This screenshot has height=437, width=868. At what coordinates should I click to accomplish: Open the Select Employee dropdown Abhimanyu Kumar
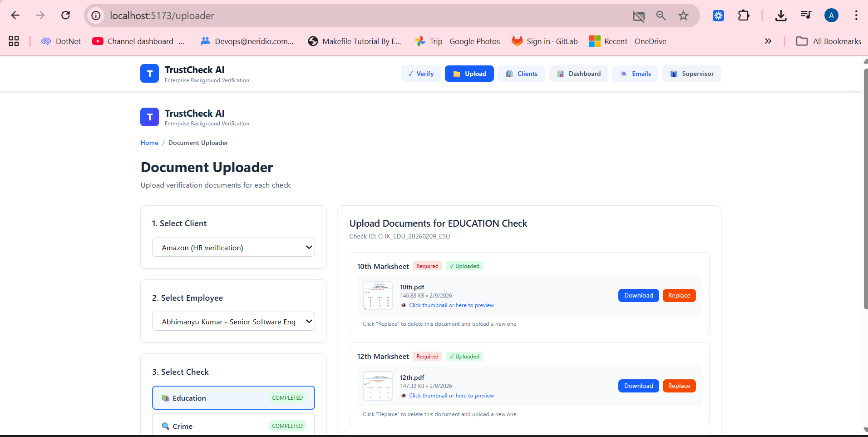click(233, 322)
